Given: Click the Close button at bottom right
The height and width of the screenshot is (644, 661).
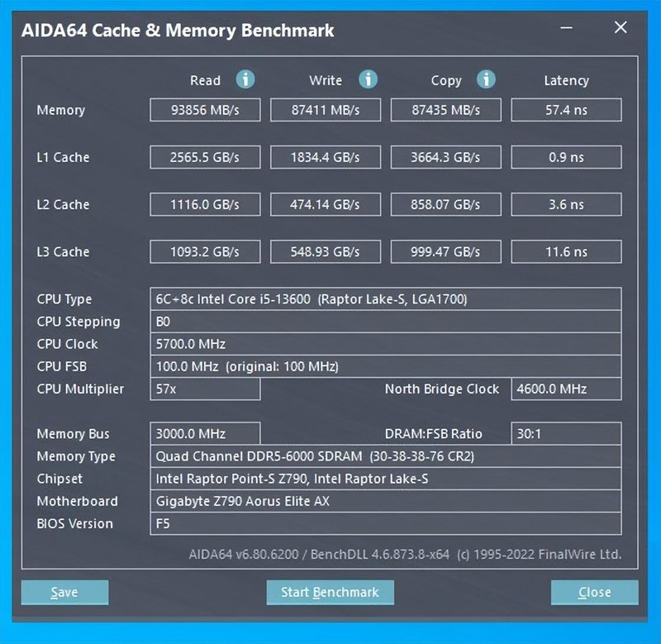Looking at the screenshot, I should pos(593,592).
